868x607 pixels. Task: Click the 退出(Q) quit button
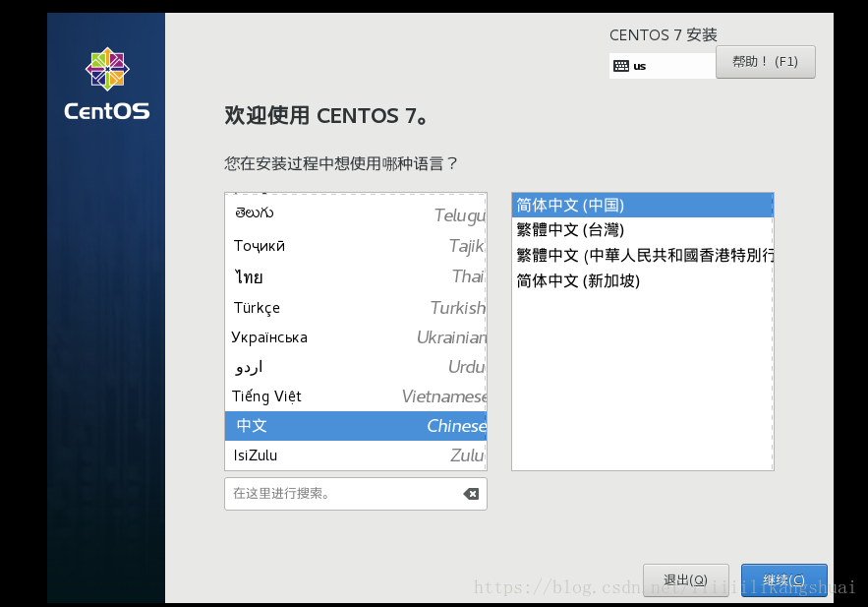point(686,579)
